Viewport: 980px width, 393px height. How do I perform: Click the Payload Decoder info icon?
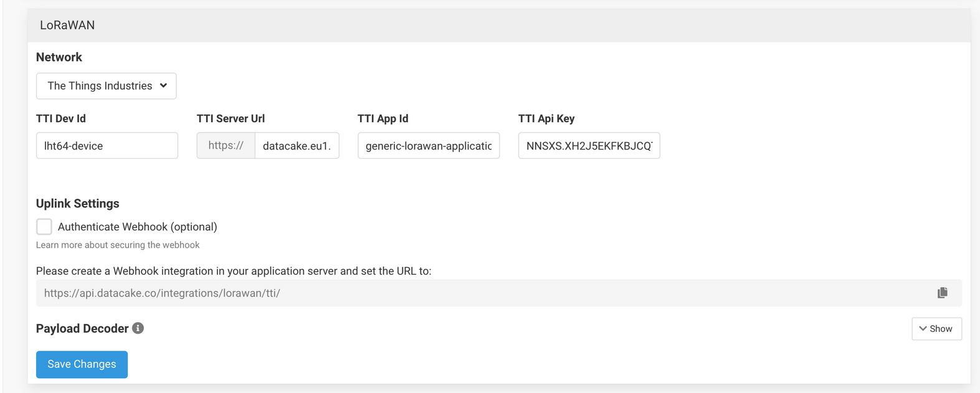point(138,328)
